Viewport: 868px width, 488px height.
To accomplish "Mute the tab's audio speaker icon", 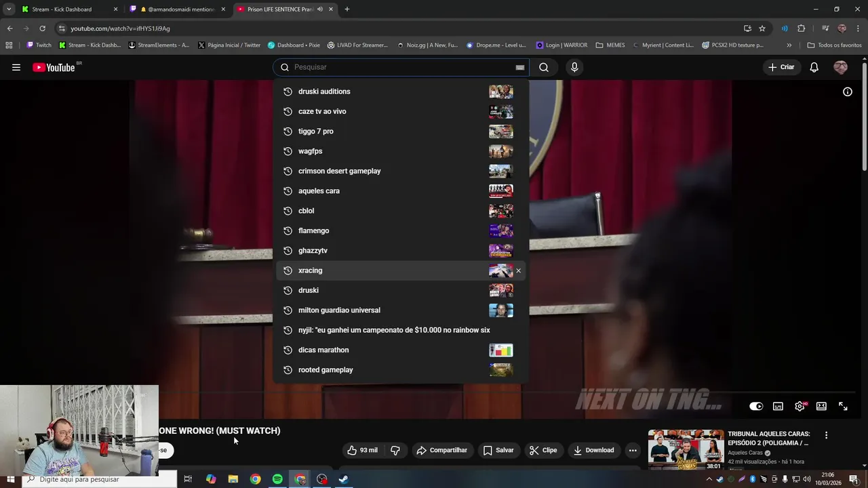I will [319, 9].
